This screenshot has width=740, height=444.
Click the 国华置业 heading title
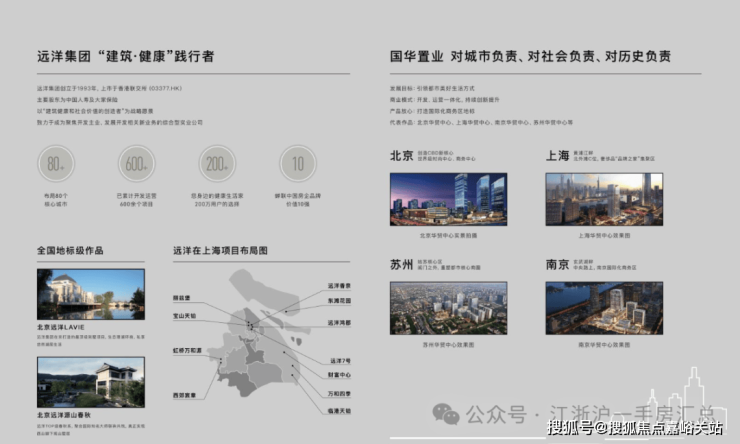tap(530, 56)
